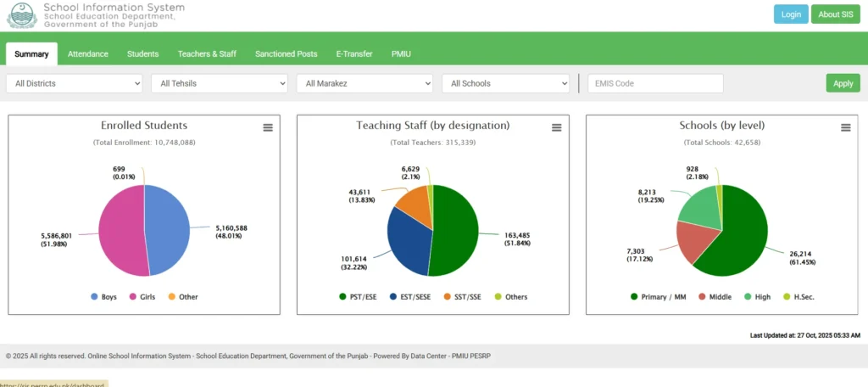Screen dimensions: 868x387
Task: Click the Login button
Action: tap(790, 14)
